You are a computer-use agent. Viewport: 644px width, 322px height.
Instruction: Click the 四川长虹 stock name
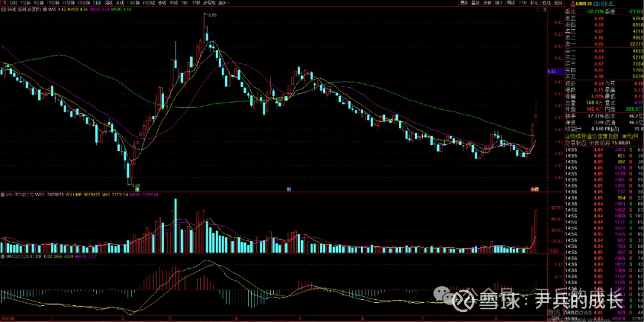point(603,4)
